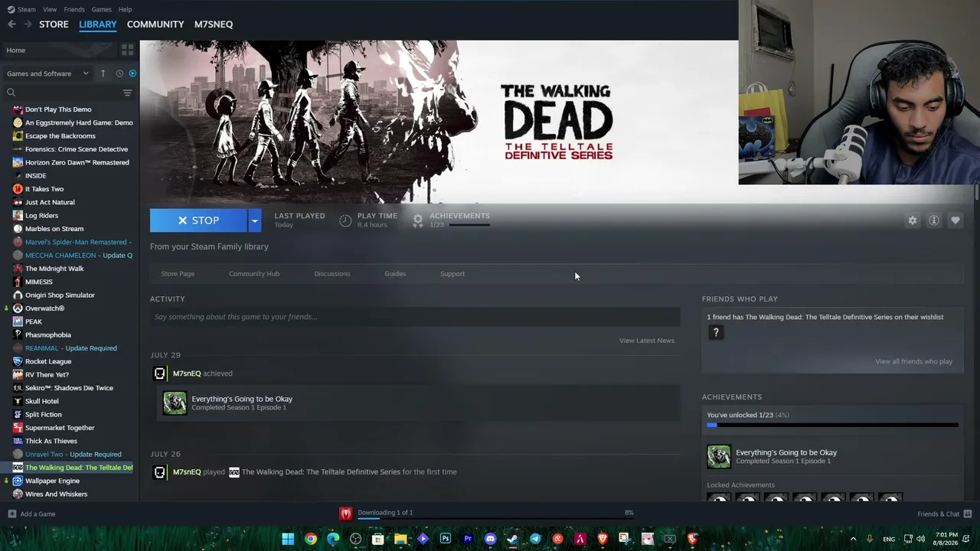Go forward with the navigation arrow
The width and height of the screenshot is (980, 551).
[28, 24]
